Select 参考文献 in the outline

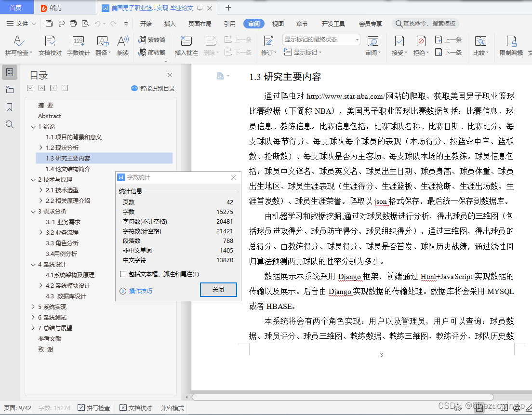(50, 339)
